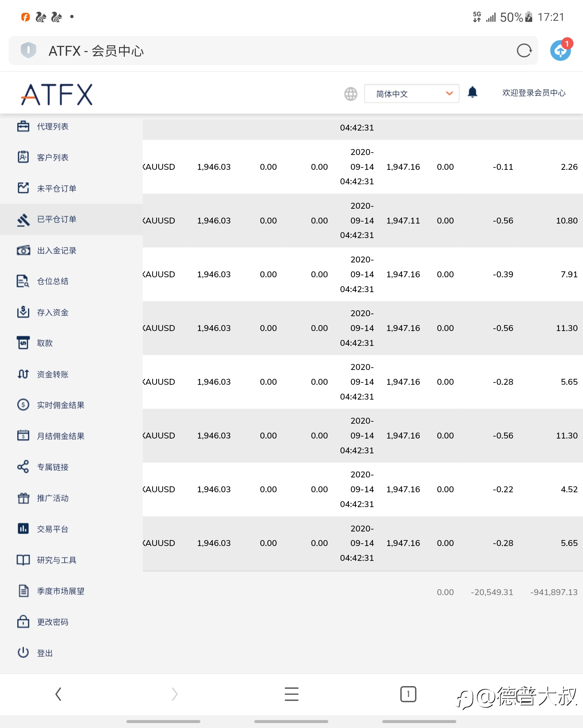
Task: Click the profit value 4.52
Action: tap(569, 489)
